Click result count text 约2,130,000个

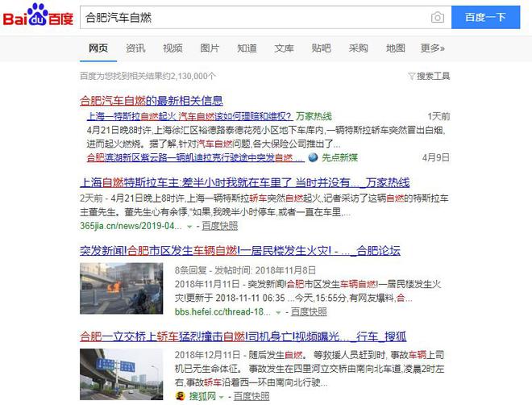point(189,76)
